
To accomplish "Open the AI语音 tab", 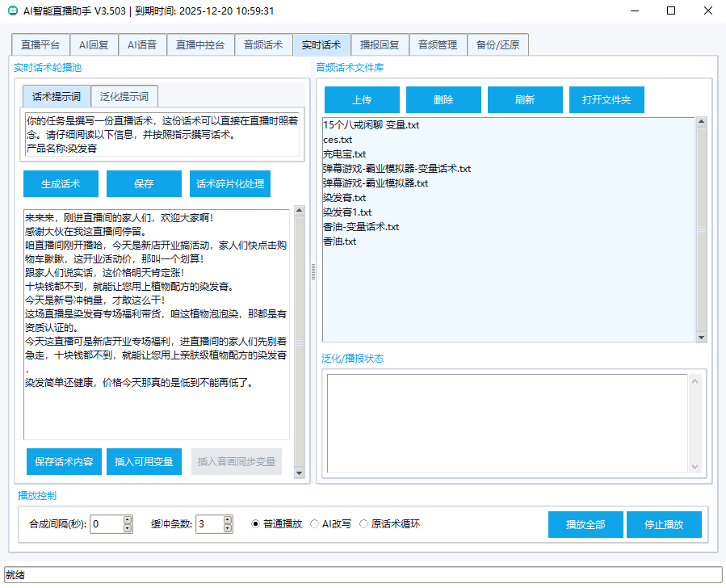I will (143, 44).
